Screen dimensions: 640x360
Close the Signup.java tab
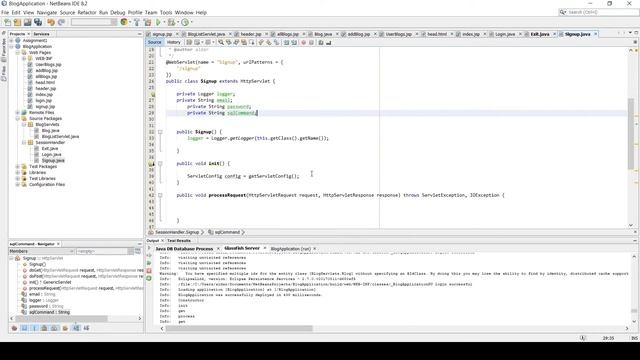(x=596, y=34)
